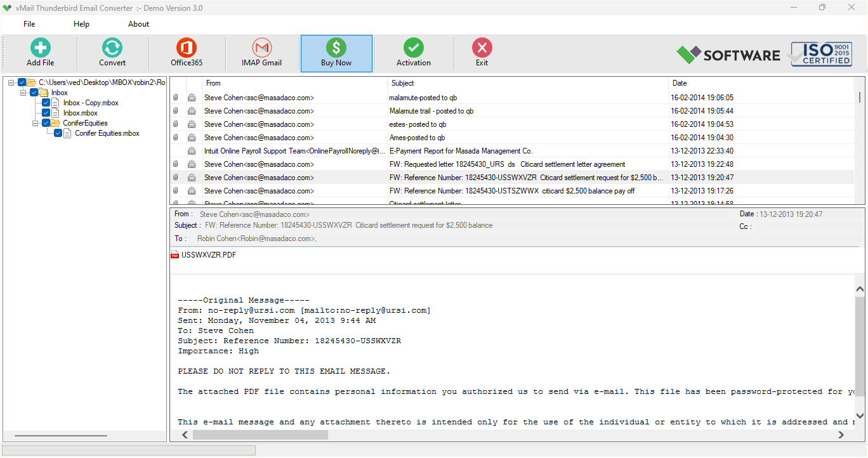Toggle the ConiferEquities folder checkbox
This screenshot has height=458, width=868.
click(x=46, y=123)
